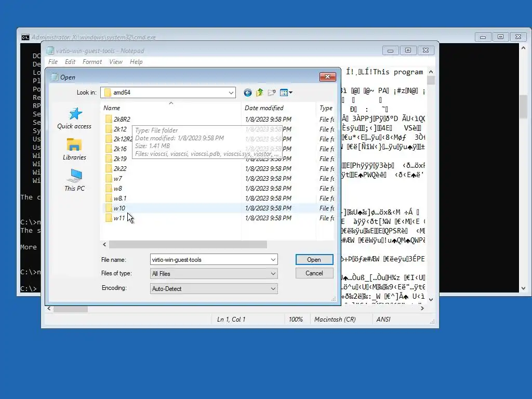
Task: Select the w7 folder icon
Action: tap(109, 179)
